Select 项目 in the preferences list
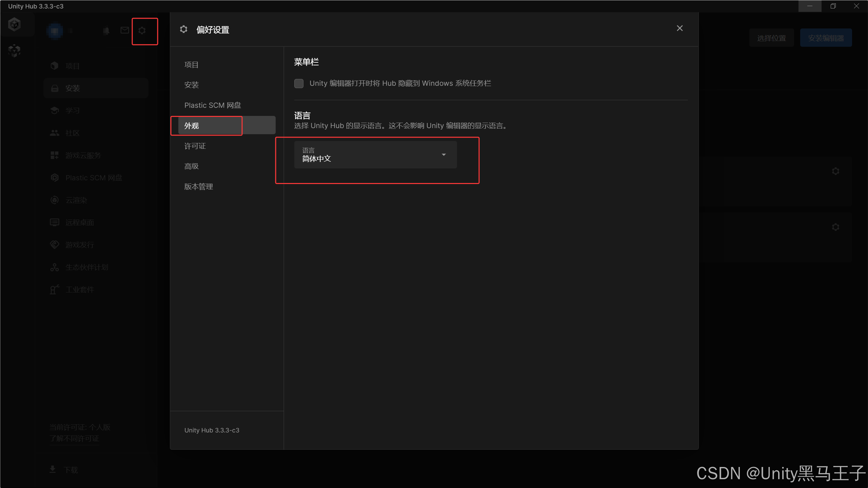This screenshot has width=868, height=488. (227, 65)
